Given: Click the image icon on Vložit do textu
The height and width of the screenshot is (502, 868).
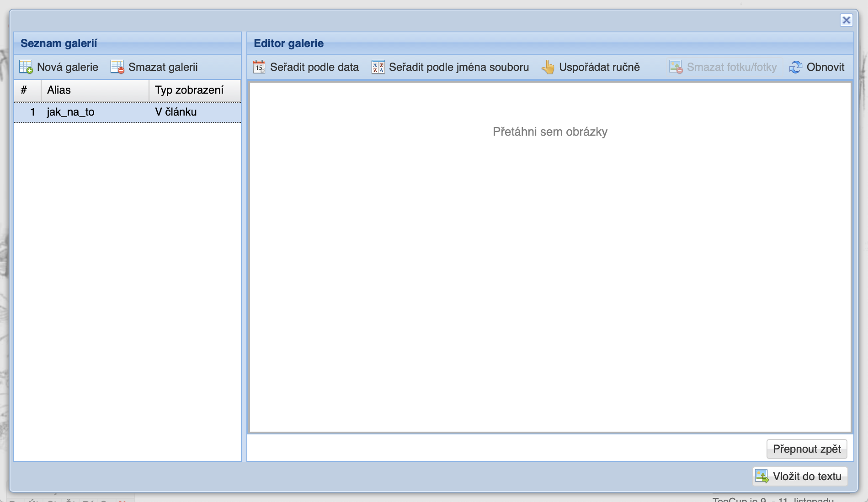Looking at the screenshot, I should tap(761, 476).
